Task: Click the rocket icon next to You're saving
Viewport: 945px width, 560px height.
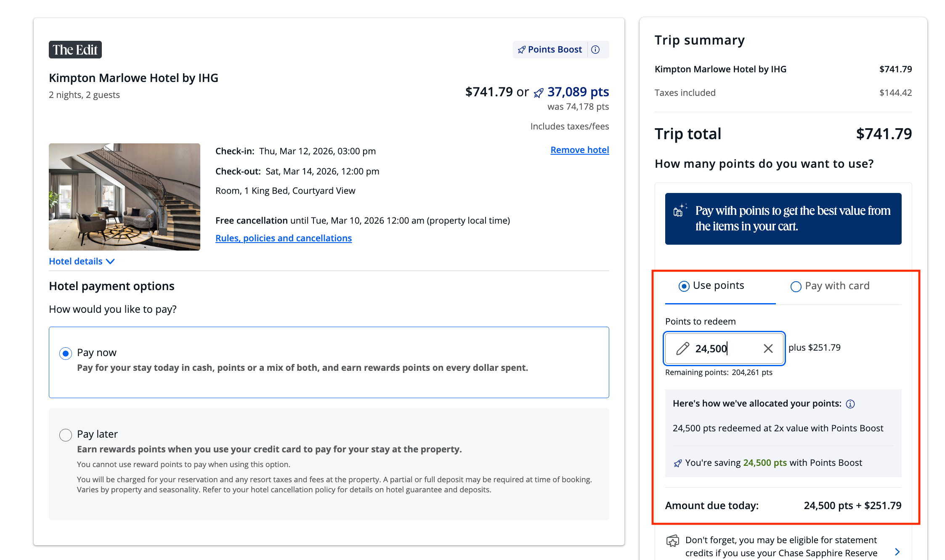Action: (677, 463)
